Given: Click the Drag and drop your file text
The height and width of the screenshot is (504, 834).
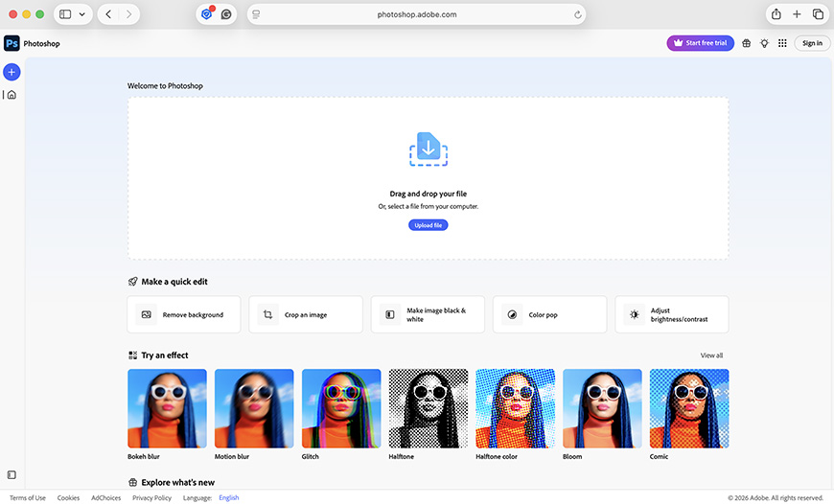Looking at the screenshot, I should tap(429, 195).
